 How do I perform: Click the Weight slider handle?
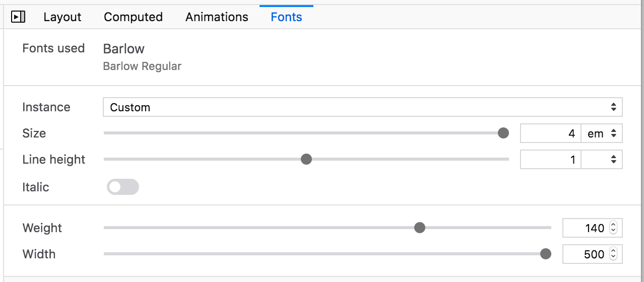pos(419,228)
